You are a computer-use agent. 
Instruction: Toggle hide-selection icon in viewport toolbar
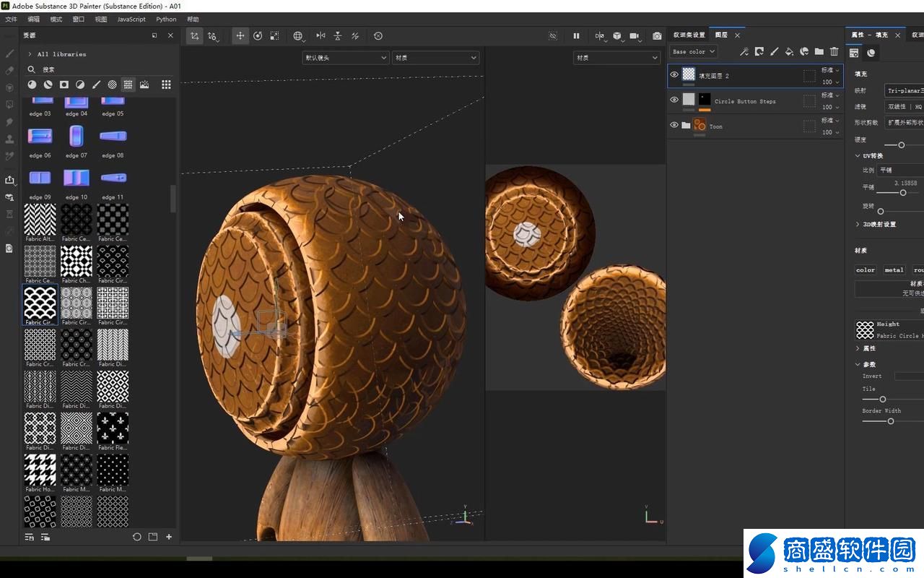click(553, 35)
